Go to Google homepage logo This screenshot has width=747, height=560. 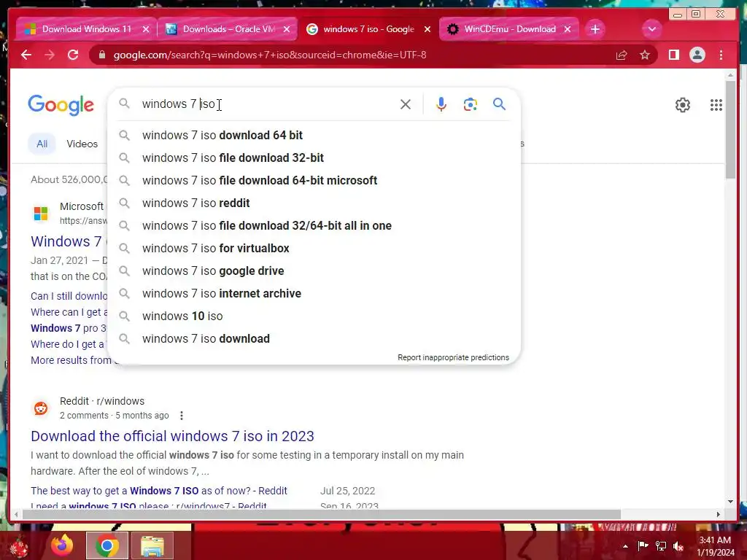(61, 105)
